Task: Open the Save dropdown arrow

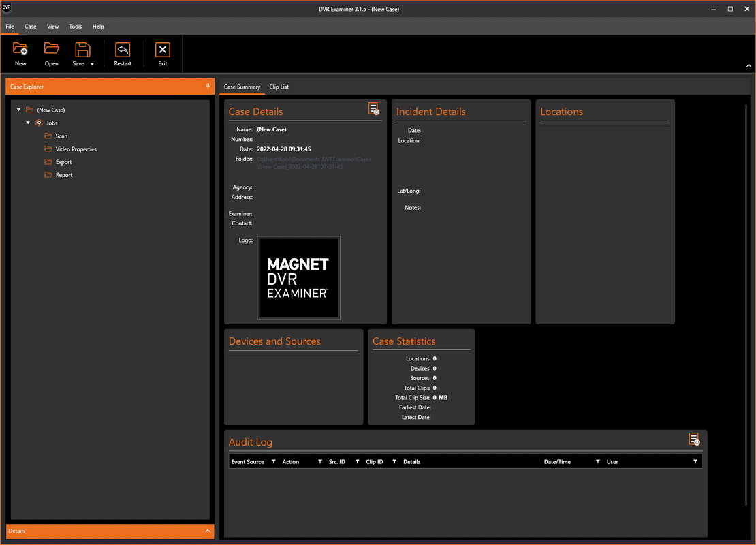Action: coord(92,64)
